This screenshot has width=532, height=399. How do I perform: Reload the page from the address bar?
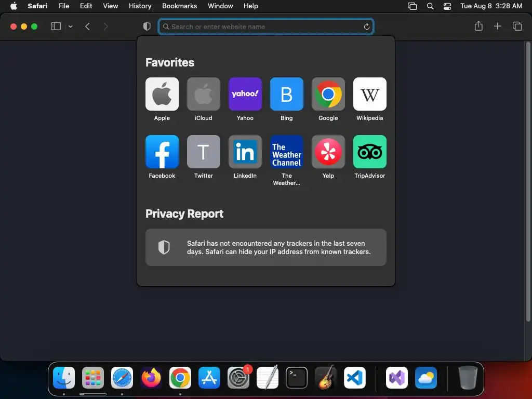point(366,26)
